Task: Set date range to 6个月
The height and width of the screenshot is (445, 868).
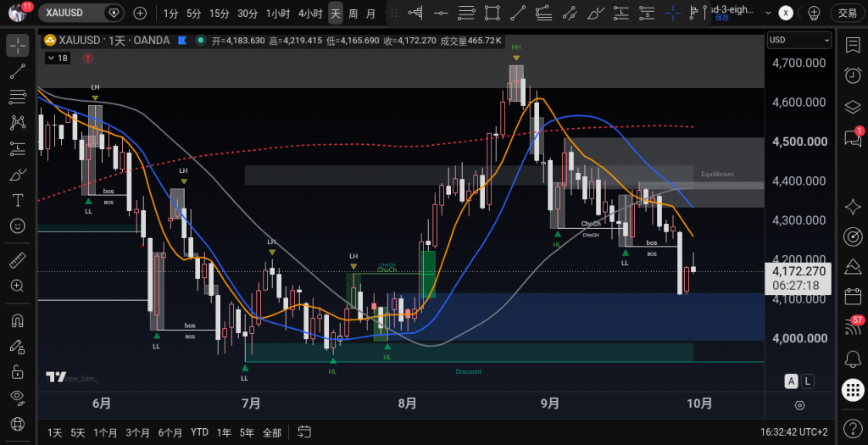Action: click(170, 432)
